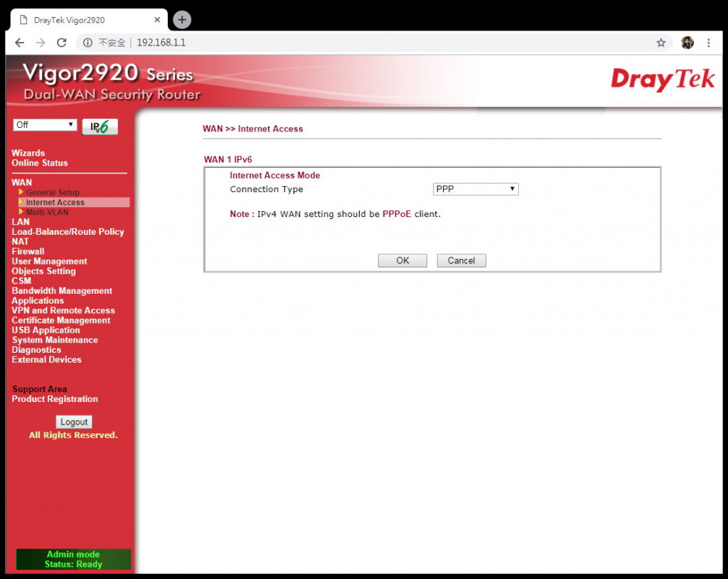This screenshot has width=728, height=579.
Task: Click the Vigor2920 Series banner title
Action: [x=108, y=73]
